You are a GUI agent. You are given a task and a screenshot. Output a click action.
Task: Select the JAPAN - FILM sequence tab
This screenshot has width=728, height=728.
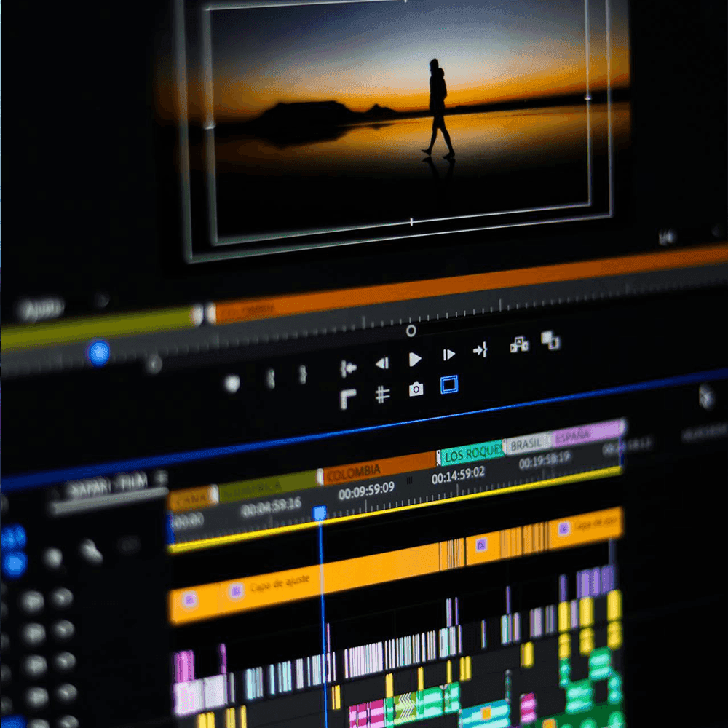click(x=108, y=486)
